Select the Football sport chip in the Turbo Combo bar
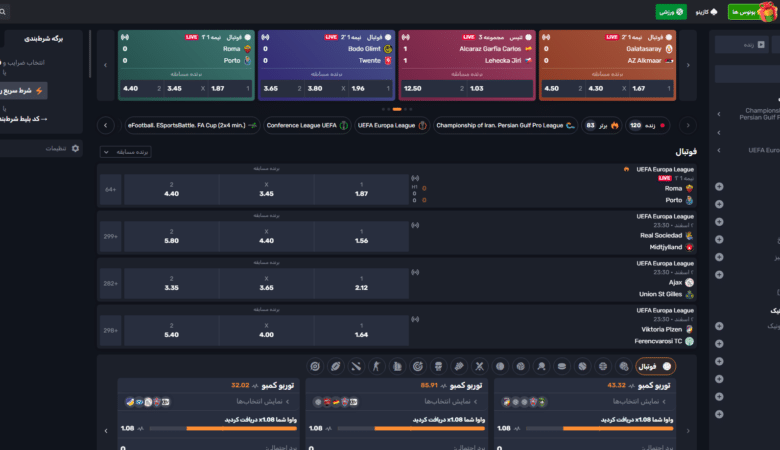This screenshot has height=450, width=780. click(655, 366)
